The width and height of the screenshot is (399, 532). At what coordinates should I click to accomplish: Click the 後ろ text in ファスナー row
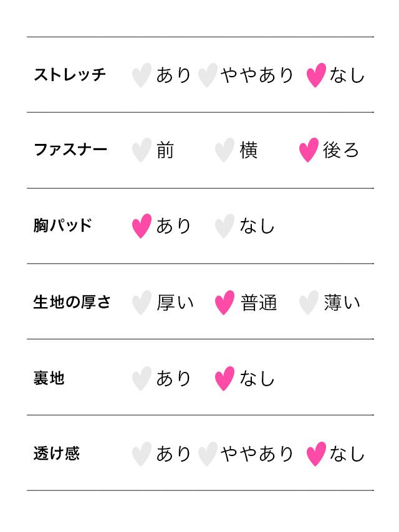(341, 151)
